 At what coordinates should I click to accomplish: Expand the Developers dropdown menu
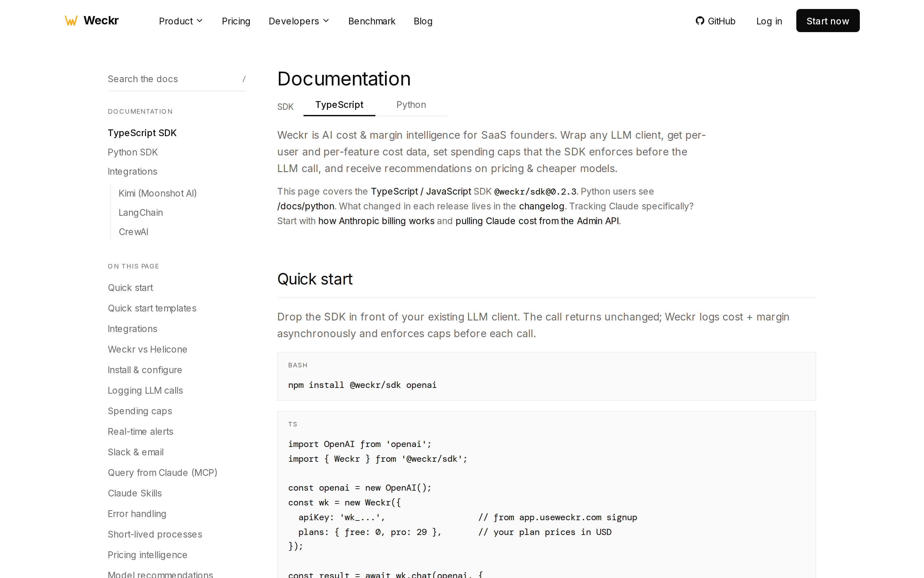tap(299, 21)
